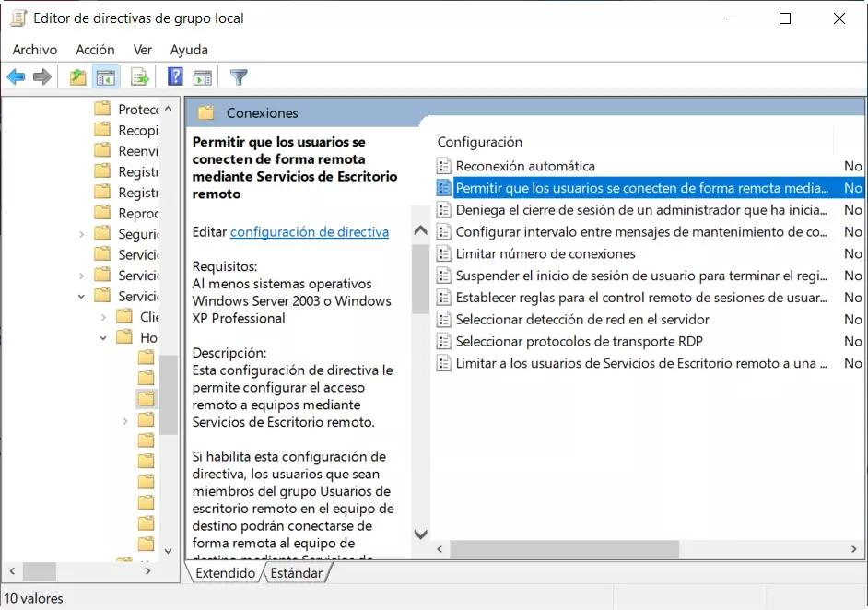Click the folder icon beside Ho
Screen dimensions: 868x610
tap(124, 337)
